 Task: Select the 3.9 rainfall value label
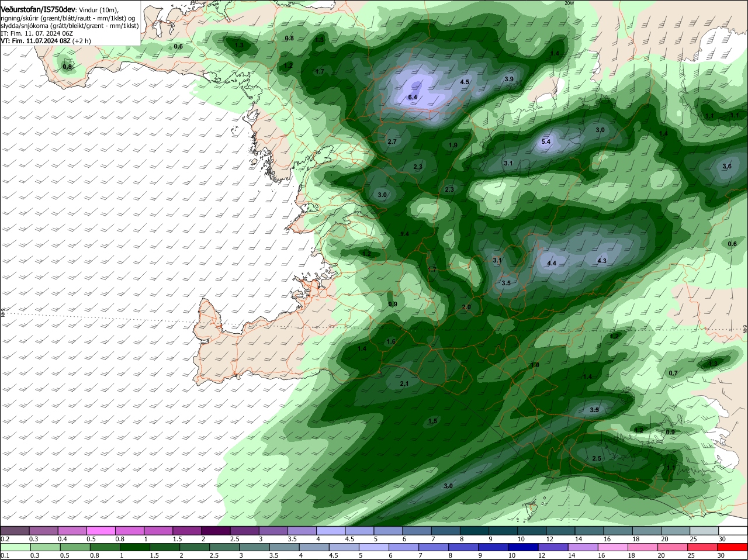(x=509, y=79)
